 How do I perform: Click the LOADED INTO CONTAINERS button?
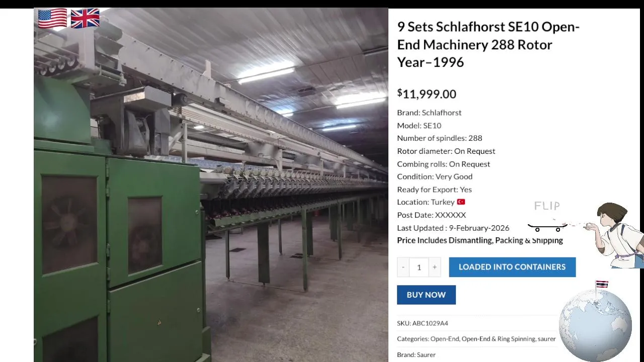[x=512, y=267]
